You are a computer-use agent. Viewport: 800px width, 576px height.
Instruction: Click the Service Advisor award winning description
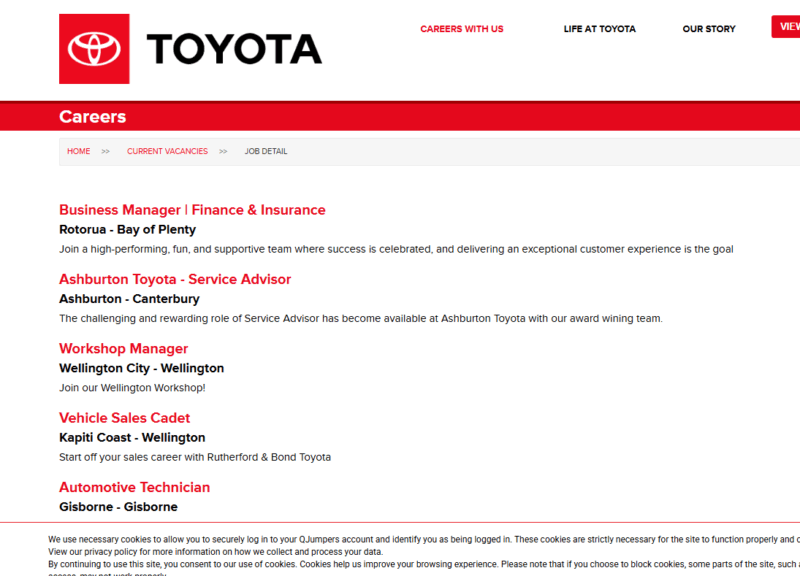pyautogui.click(x=361, y=319)
